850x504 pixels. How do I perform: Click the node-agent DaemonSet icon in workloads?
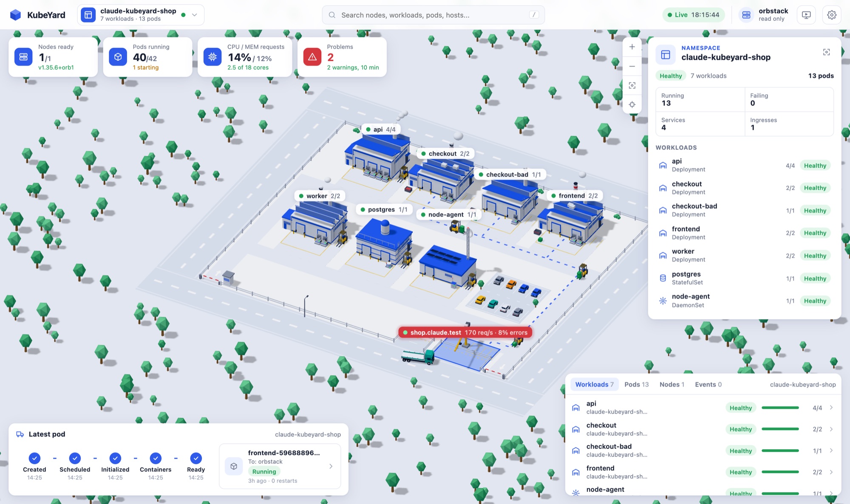click(x=663, y=301)
